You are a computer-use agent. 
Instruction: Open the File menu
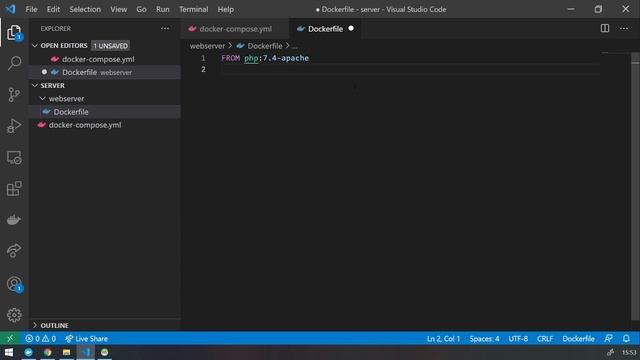pyautogui.click(x=31, y=9)
